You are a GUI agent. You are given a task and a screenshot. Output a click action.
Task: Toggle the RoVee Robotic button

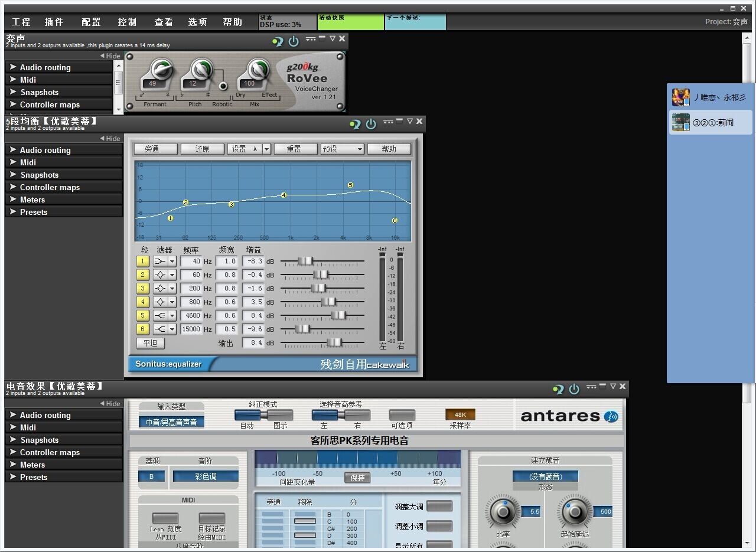223,86
